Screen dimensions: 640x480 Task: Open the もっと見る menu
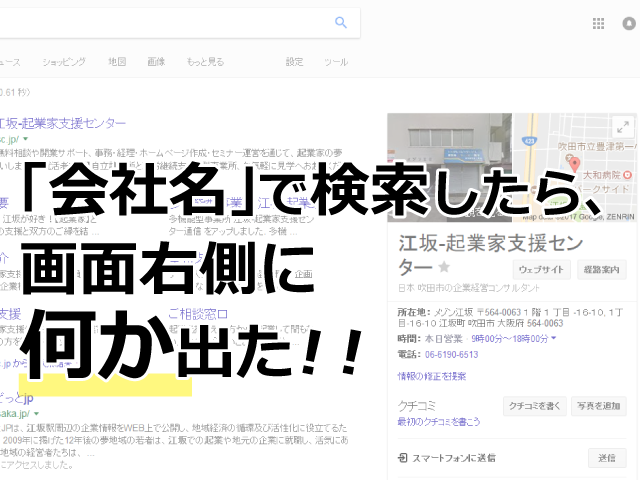205,62
